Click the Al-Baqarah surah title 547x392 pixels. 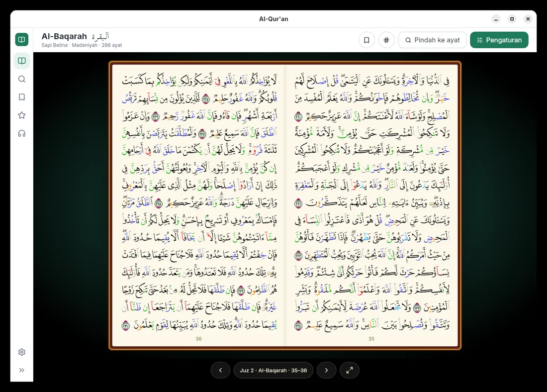64,36
